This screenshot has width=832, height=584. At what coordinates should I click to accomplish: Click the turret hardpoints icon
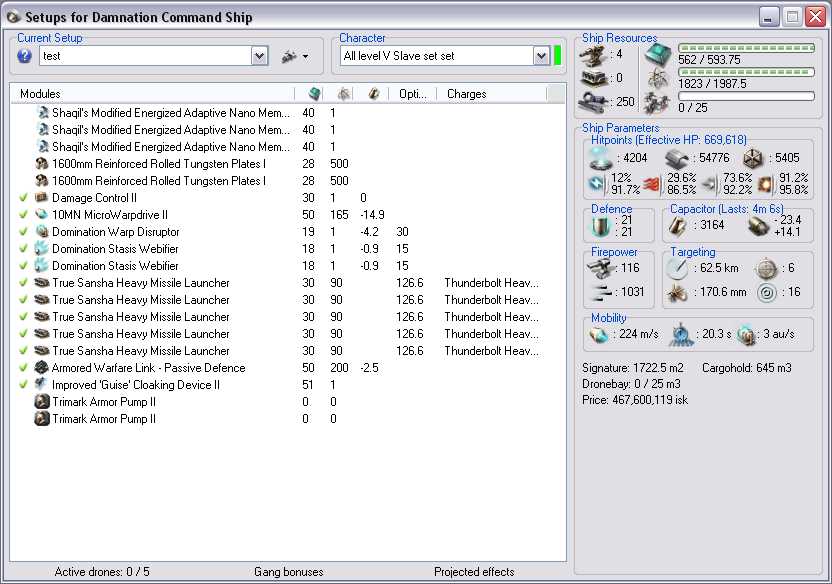tap(593, 55)
